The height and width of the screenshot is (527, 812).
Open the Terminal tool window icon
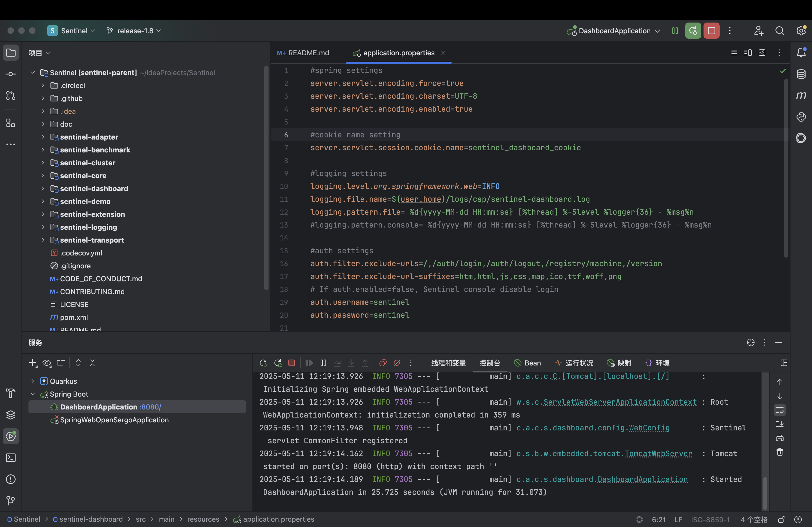(10, 458)
